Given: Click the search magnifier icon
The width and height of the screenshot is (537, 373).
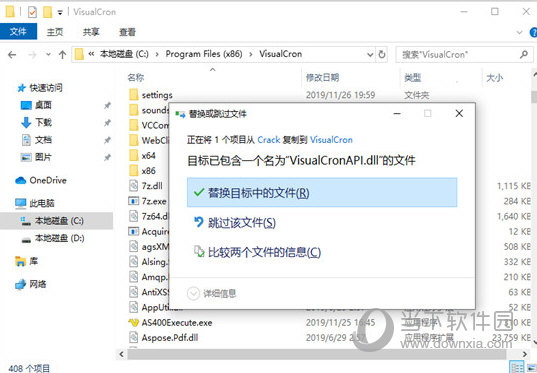Looking at the screenshot, I should (524, 54).
